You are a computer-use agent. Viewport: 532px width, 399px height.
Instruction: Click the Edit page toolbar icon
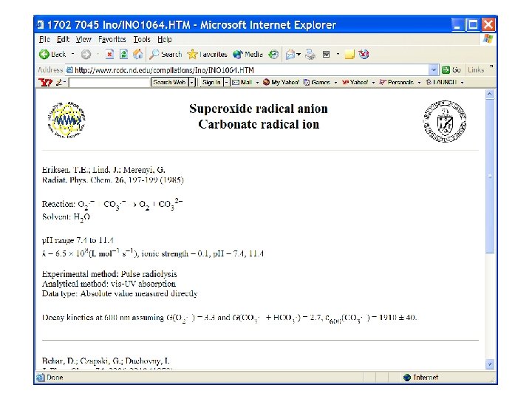click(x=326, y=54)
